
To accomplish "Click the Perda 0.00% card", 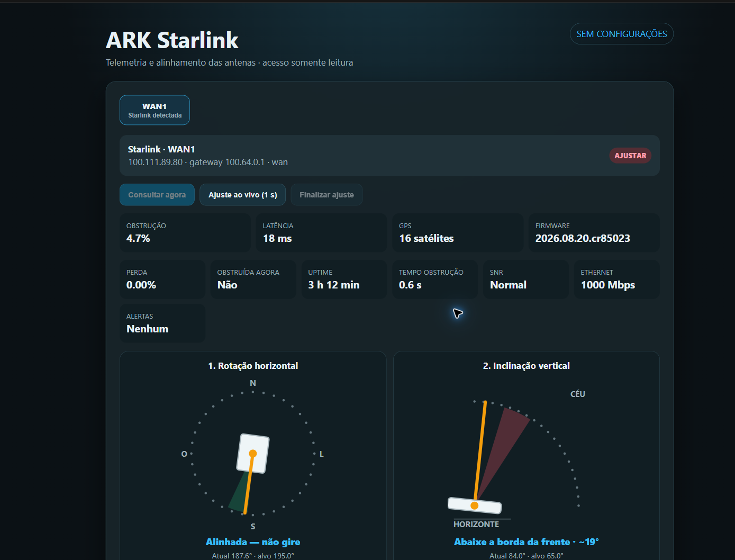I will click(162, 279).
